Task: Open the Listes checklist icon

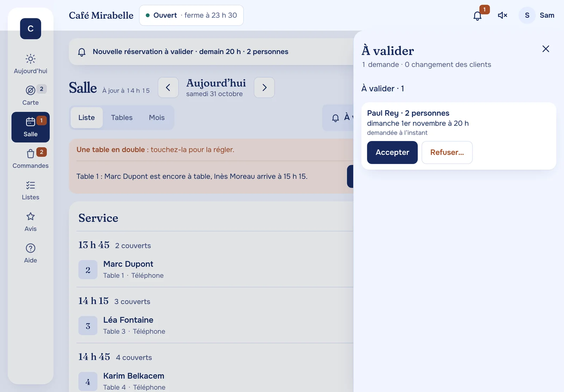Action: (30, 185)
